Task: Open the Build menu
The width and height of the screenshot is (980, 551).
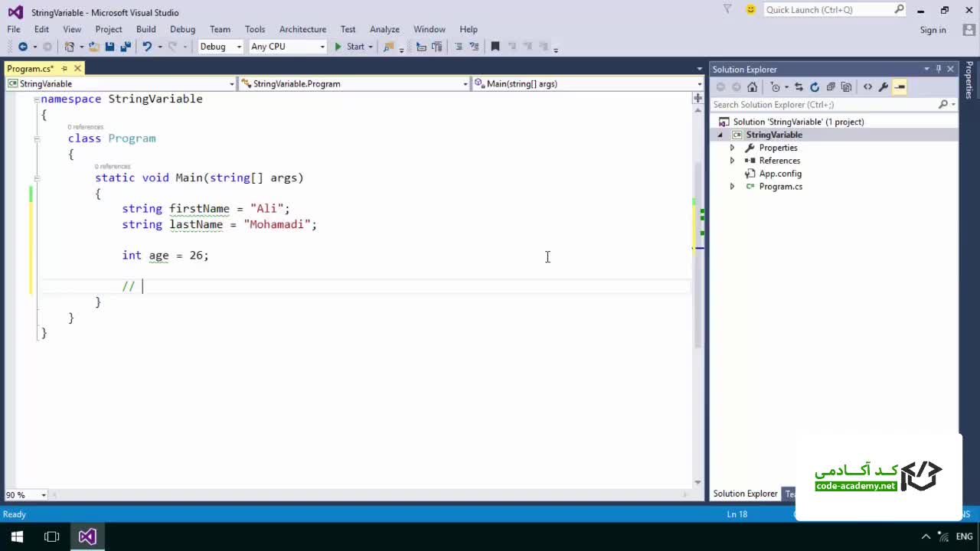Action: click(145, 29)
